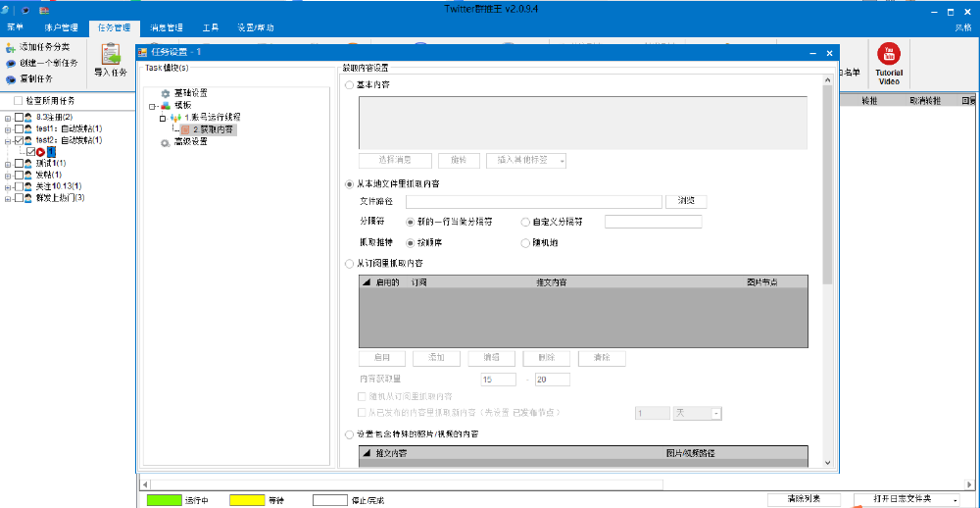Click the 任务设置 dialog title icon
This screenshot has width=980, height=508.
[x=143, y=53]
